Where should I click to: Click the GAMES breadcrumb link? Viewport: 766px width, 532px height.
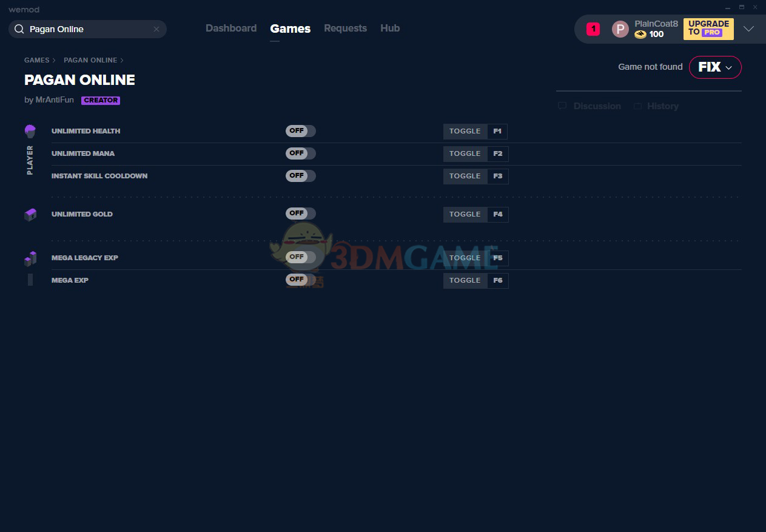coord(35,60)
